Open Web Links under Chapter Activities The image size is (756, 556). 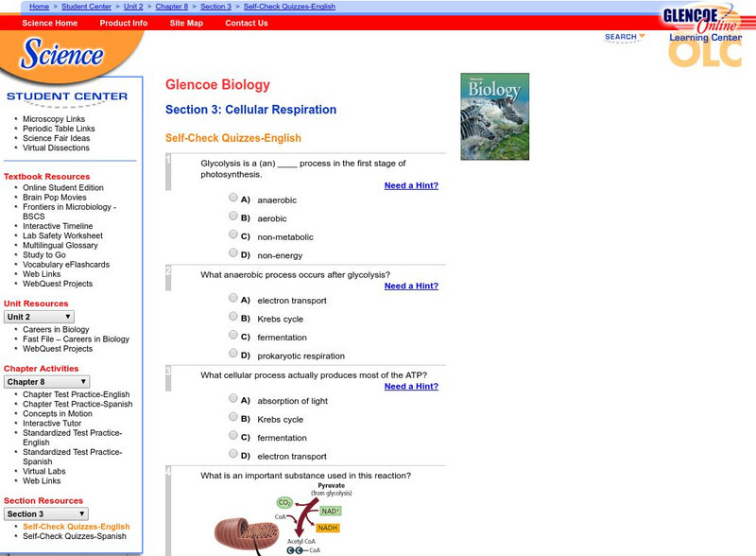click(42, 480)
